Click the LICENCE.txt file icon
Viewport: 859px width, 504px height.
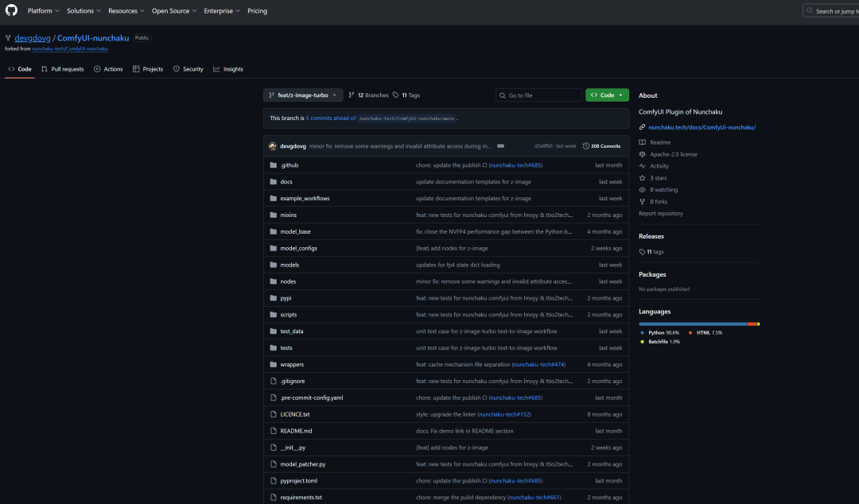(274, 414)
